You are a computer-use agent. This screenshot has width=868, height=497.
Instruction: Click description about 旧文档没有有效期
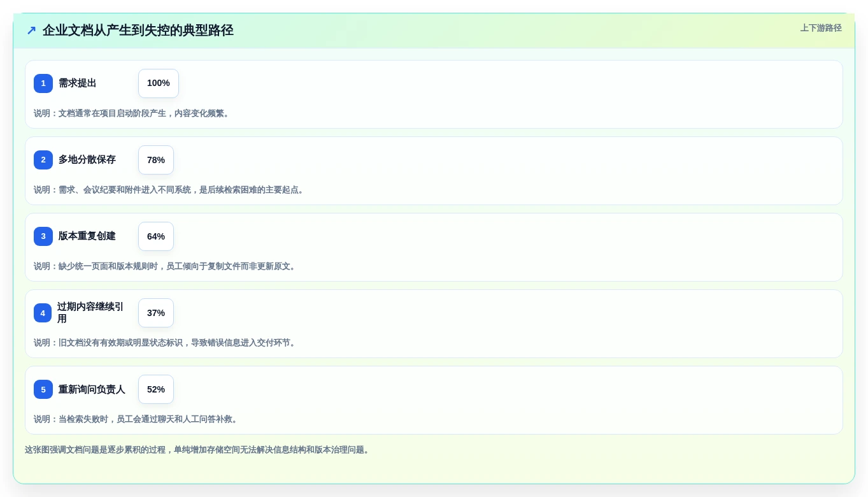[166, 343]
